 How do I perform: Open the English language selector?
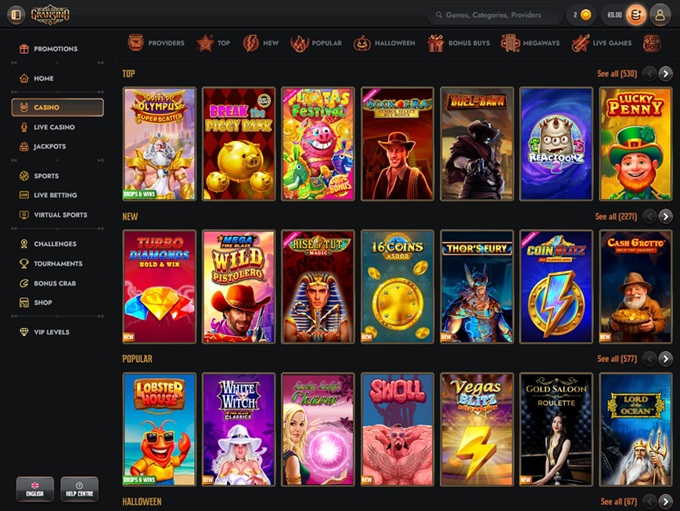[x=34, y=488]
